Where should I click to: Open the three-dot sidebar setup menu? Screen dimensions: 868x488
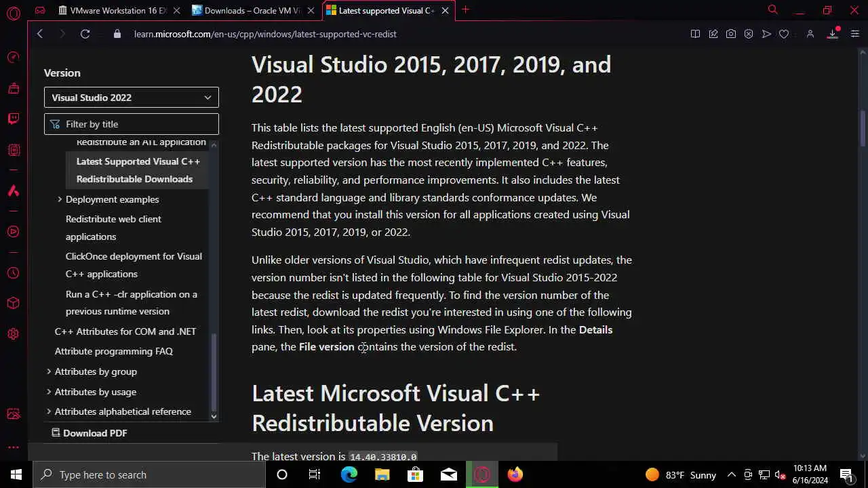[13, 447]
